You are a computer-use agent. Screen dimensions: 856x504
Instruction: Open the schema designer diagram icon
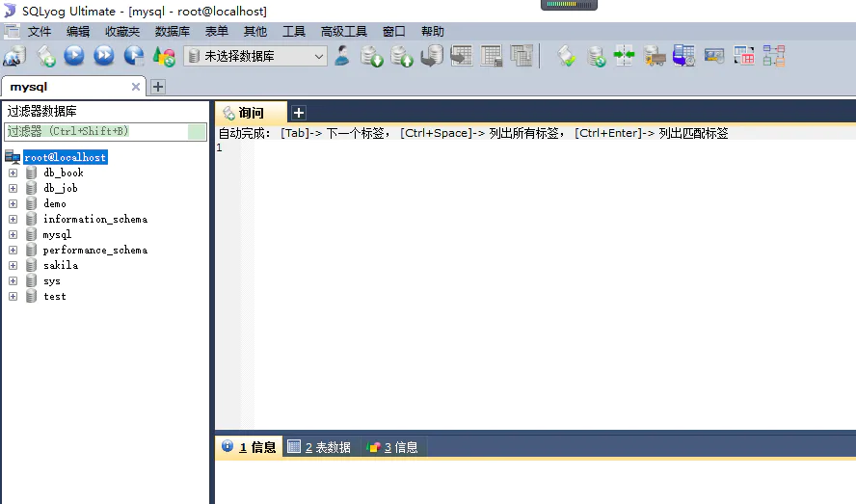point(773,56)
